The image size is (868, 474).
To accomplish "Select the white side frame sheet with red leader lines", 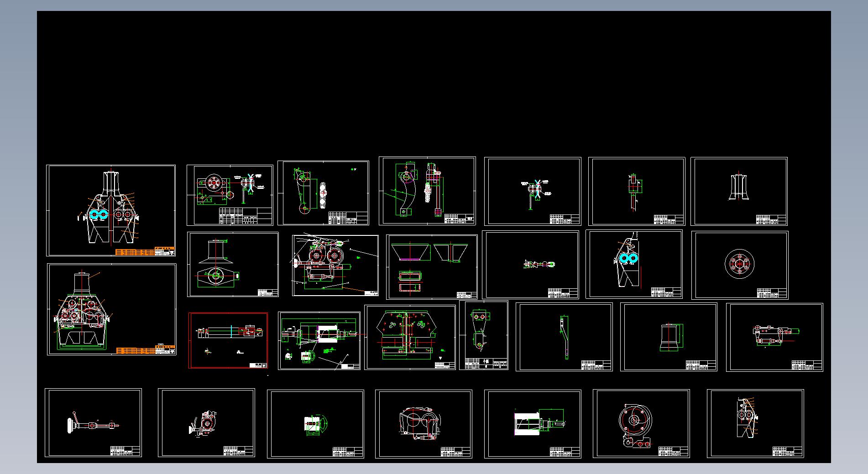I will [x=755, y=423].
